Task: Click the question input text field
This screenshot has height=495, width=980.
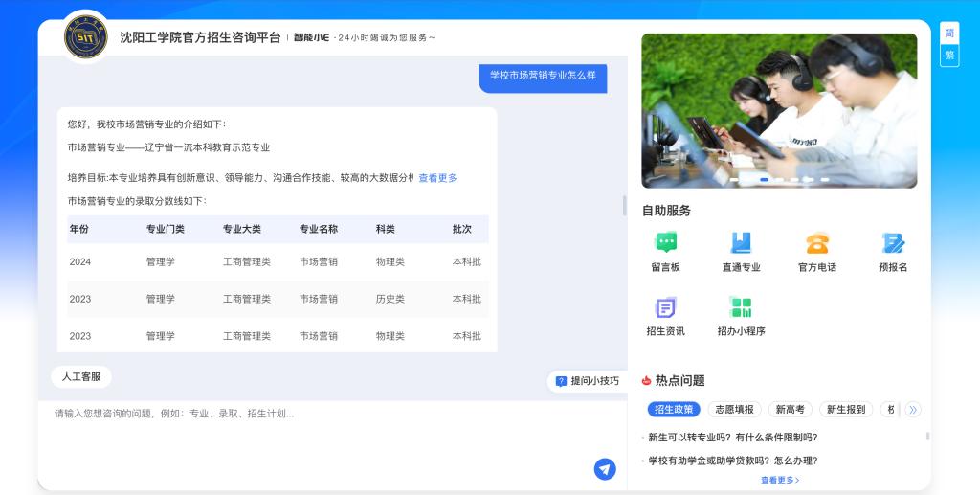Action: click(316, 440)
